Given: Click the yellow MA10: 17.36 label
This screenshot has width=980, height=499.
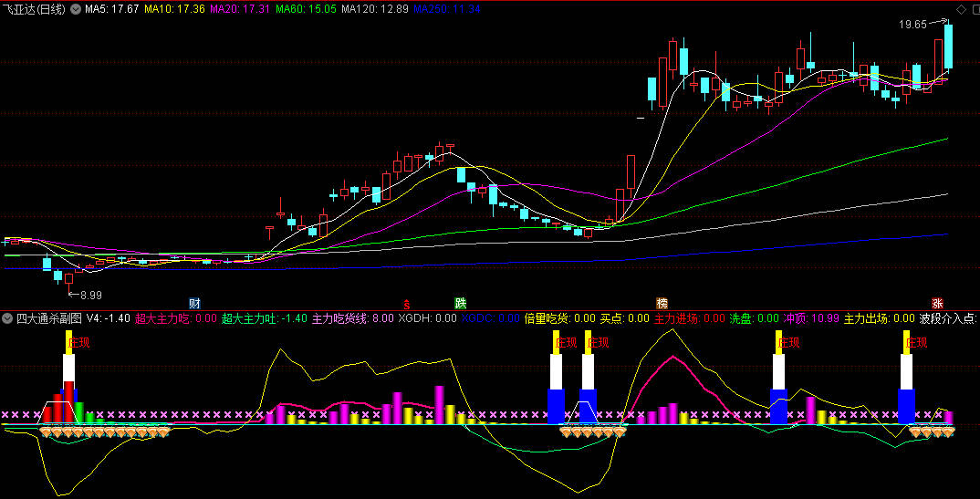Looking at the screenshot, I should 174,9.
